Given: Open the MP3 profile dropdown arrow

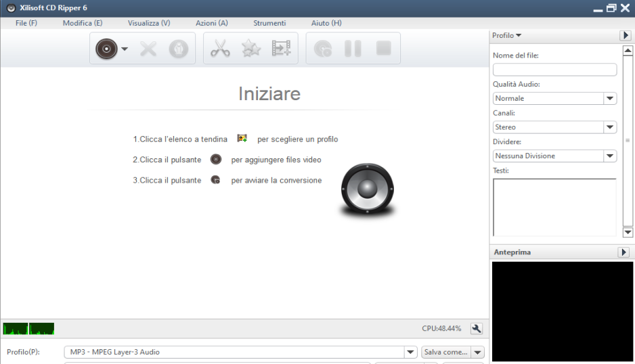Looking at the screenshot, I should tap(410, 352).
